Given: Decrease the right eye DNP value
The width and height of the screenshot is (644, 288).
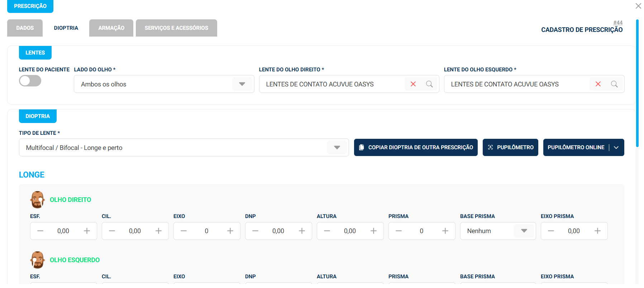Looking at the screenshot, I should 255,231.
